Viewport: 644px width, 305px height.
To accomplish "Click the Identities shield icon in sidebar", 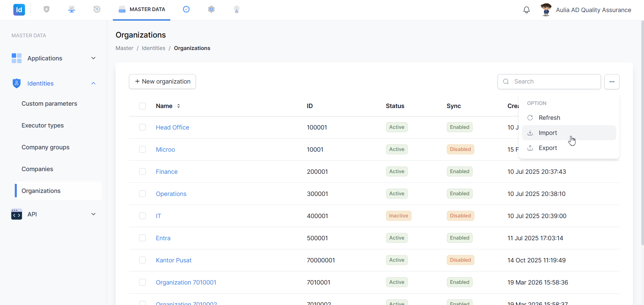I will (16, 83).
